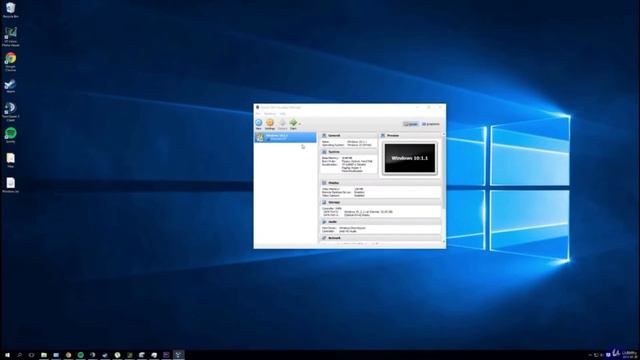Select the Windows 10.1.1 virtual machine entry
The height and width of the screenshot is (360, 640).
285,137
